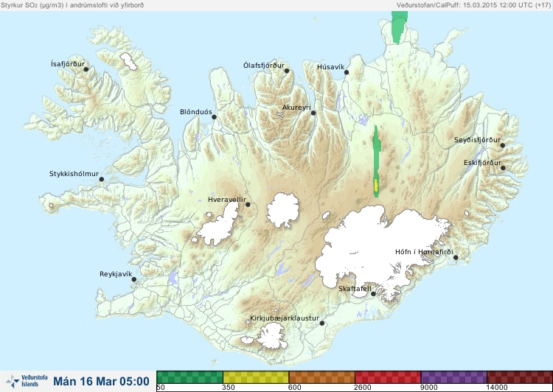Click the Skaftafell marker dot
This screenshot has width=553, height=392.
coord(373,294)
